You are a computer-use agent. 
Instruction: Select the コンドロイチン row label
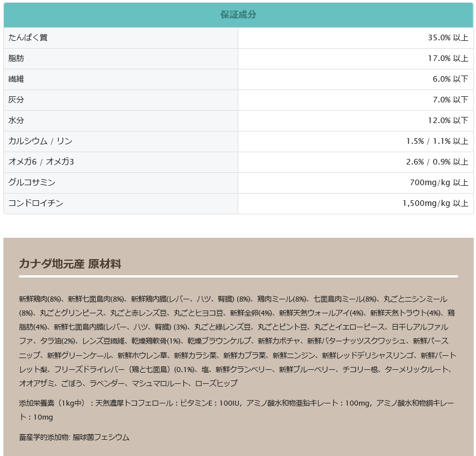coord(36,204)
